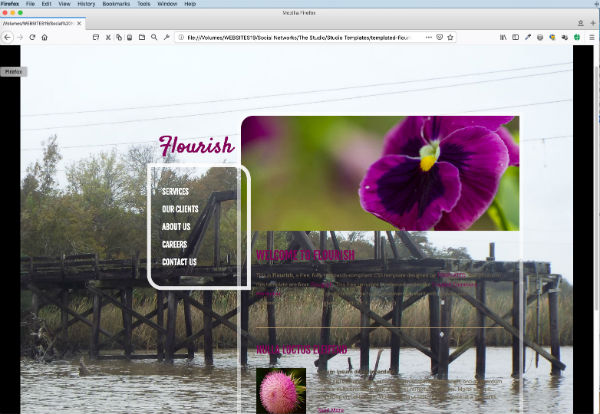This screenshot has height=414, width=600.
Task: Toggle the sidebar view icon
Action: coord(515,37)
